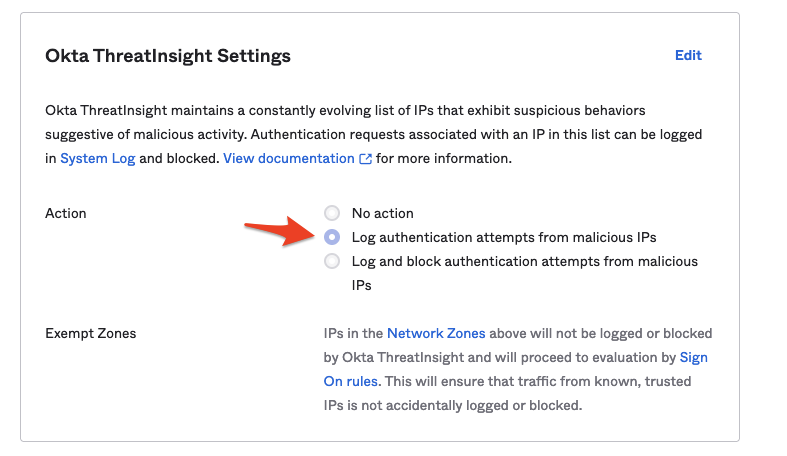Click the 'No action' label text
Viewport: 787px width, 456px height.
[382, 213]
